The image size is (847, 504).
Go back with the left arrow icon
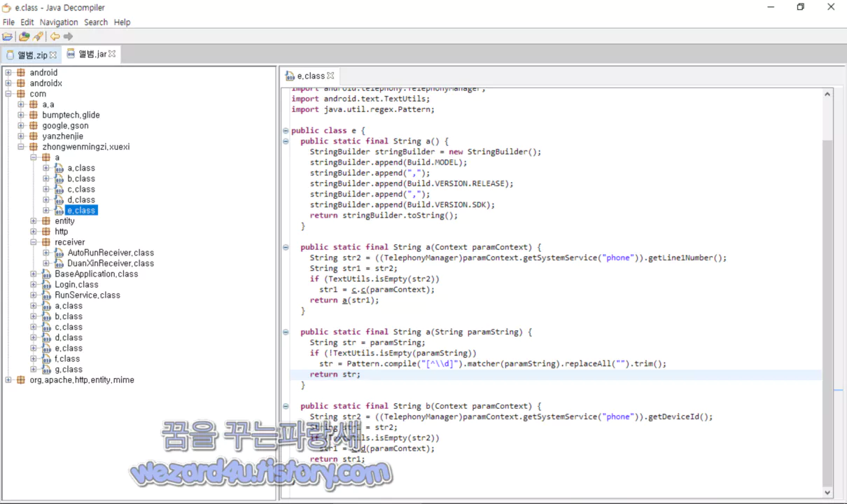click(x=55, y=36)
